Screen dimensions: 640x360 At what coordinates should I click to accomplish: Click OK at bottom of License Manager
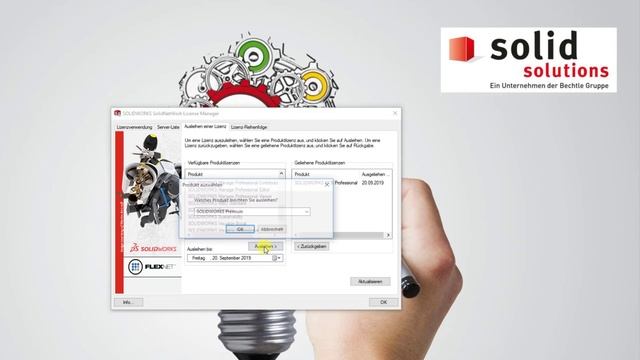coord(383,302)
